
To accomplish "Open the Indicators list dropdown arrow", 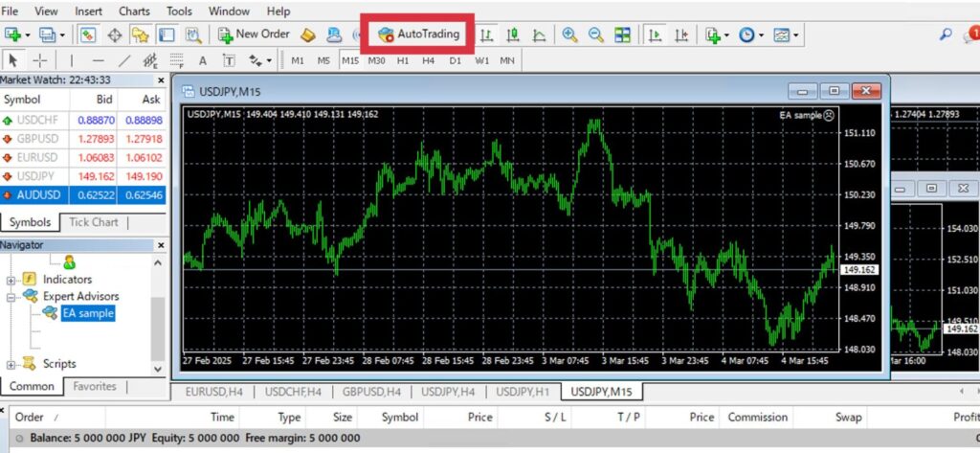I will tap(726, 35).
